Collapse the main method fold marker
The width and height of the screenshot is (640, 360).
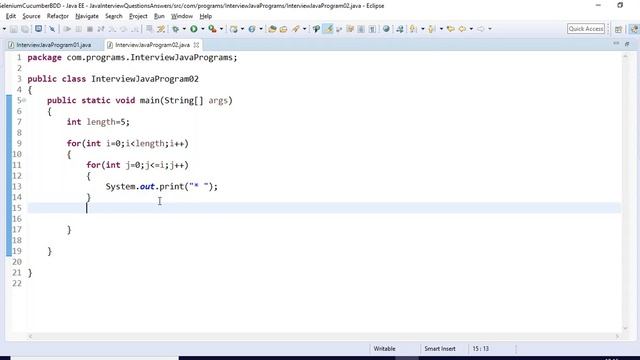24,100
